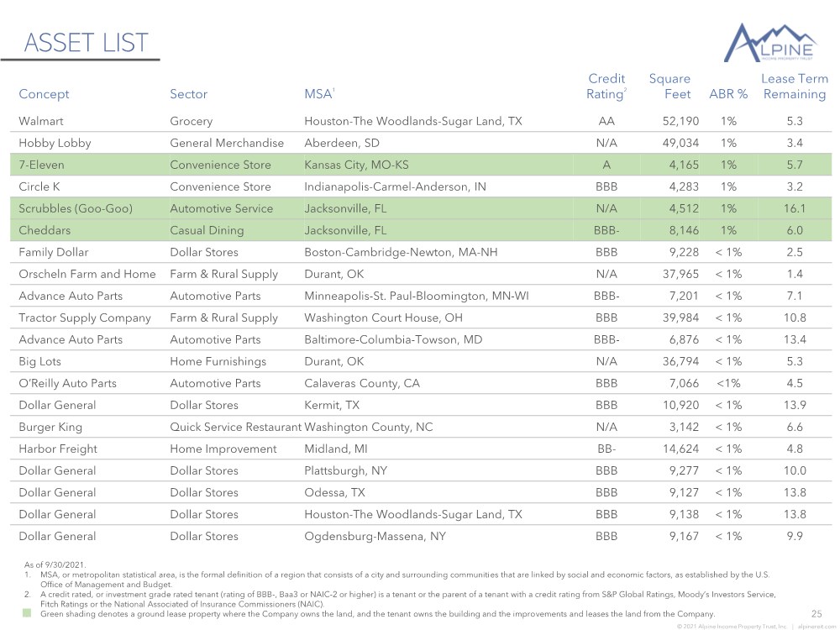
Task: Click the BB- credit rating cell
Action: click(606, 449)
